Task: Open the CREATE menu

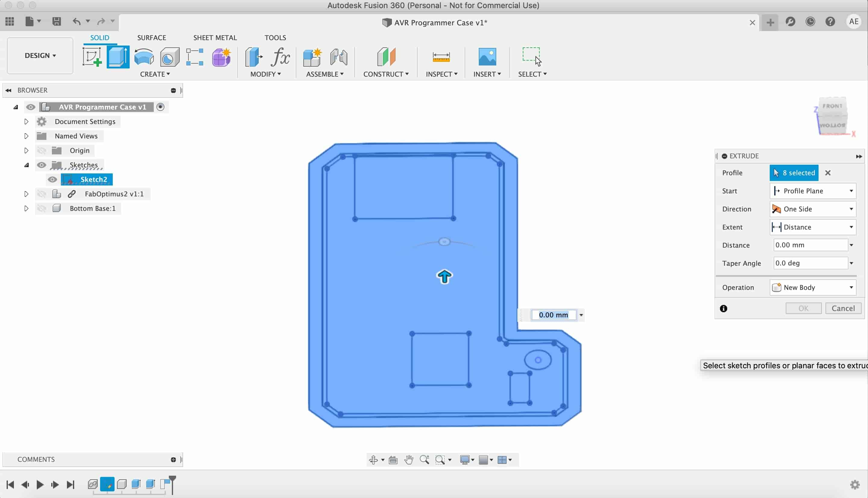Action: 155,74
